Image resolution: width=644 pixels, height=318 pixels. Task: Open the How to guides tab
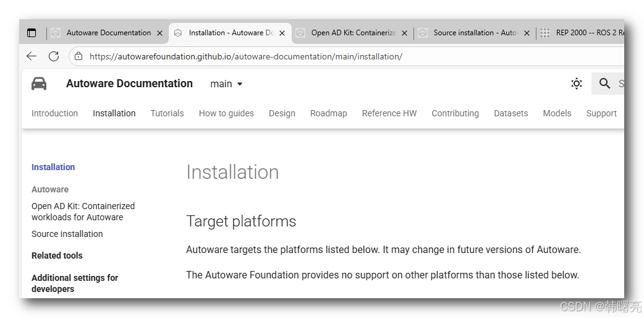tap(226, 113)
